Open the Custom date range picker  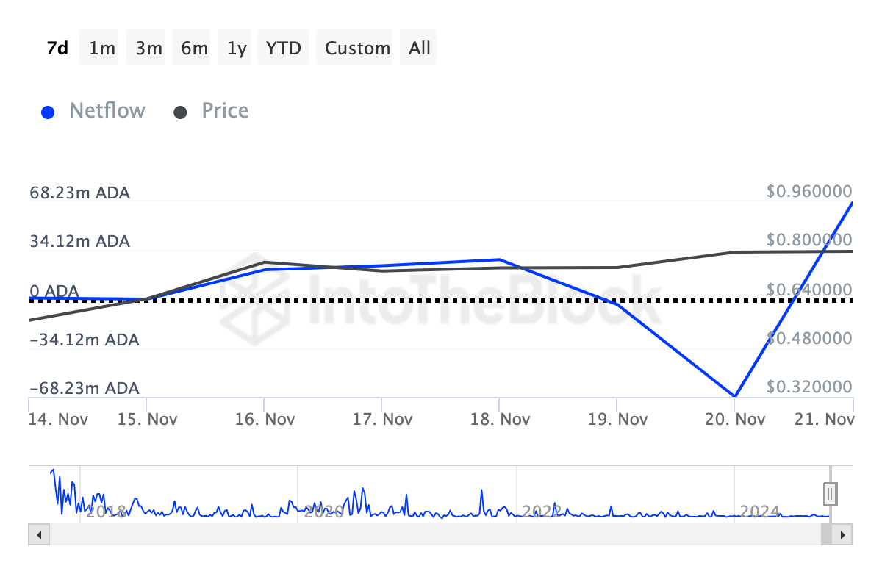(x=357, y=48)
